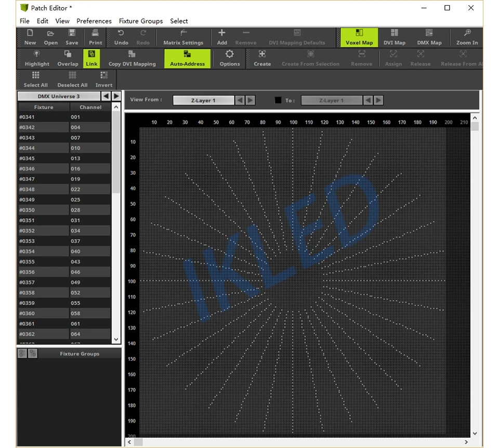499x448 pixels.
Task: Open the Edit menu
Action: [42, 21]
